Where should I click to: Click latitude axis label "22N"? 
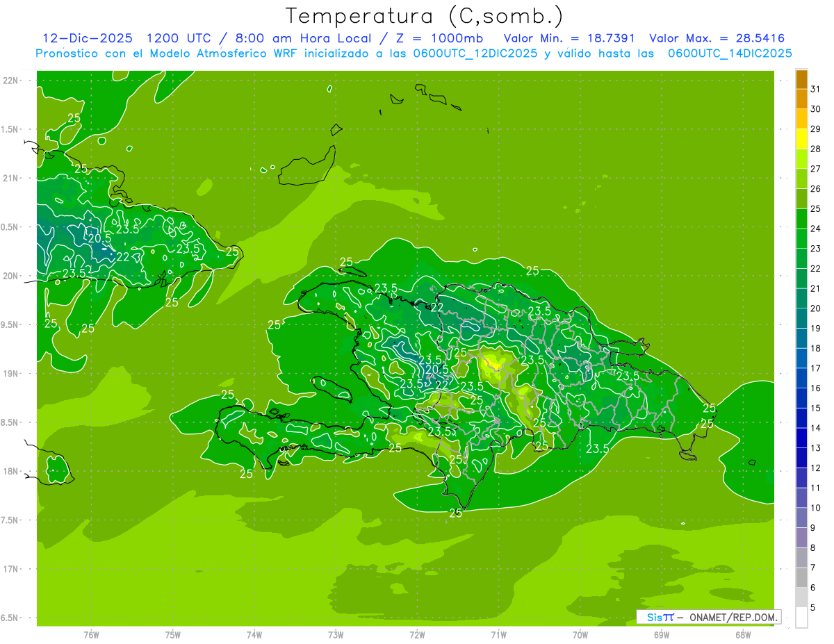pos(11,81)
